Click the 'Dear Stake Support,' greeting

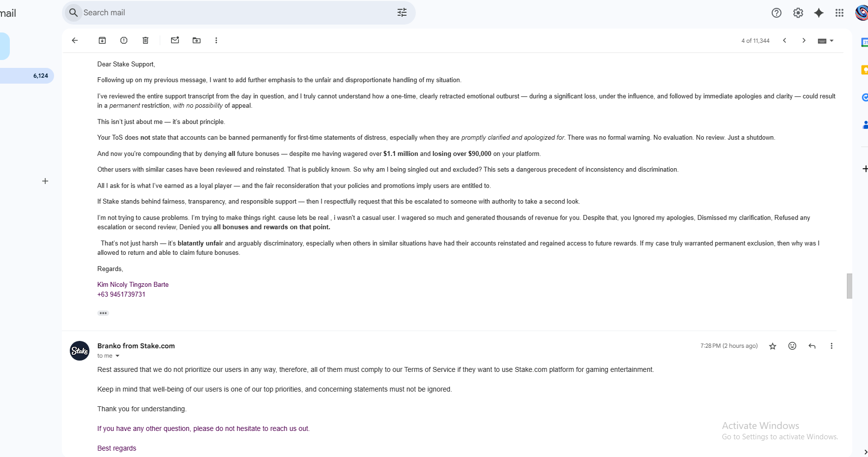tap(126, 64)
